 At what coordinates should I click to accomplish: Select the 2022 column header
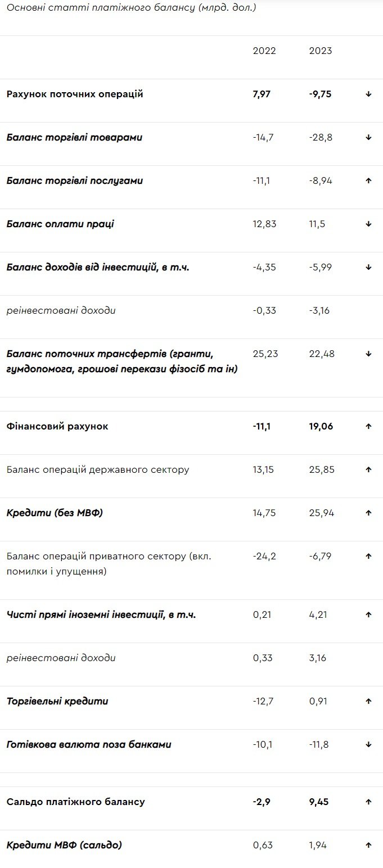264,51
